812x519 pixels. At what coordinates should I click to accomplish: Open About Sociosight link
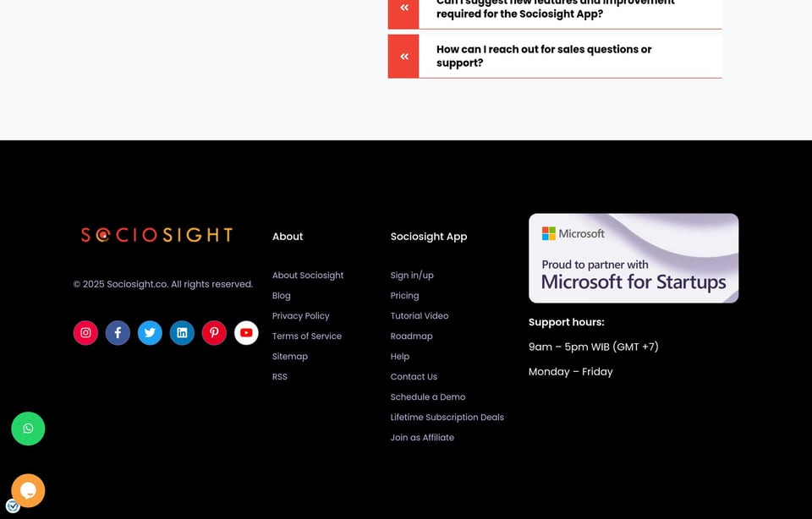(308, 276)
